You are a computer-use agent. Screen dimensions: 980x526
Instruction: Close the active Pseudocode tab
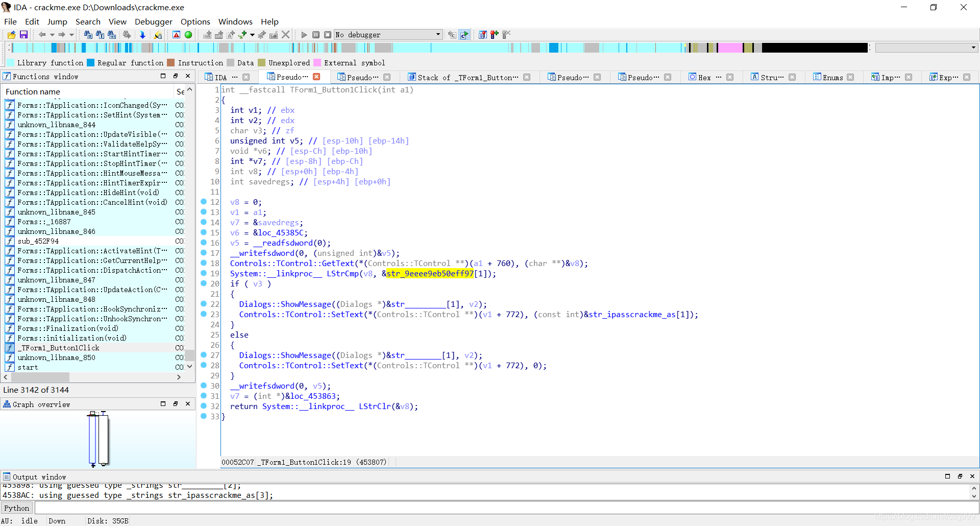tap(316, 77)
